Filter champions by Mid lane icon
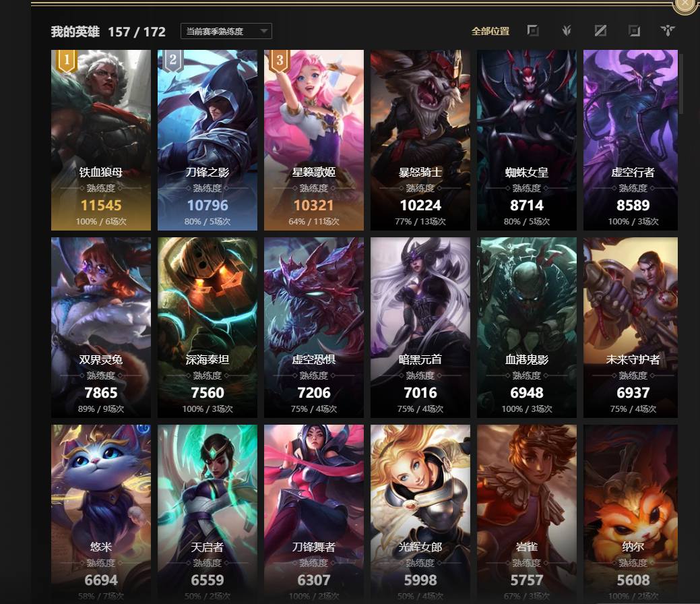The width and height of the screenshot is (700, 604). point(600,30)
